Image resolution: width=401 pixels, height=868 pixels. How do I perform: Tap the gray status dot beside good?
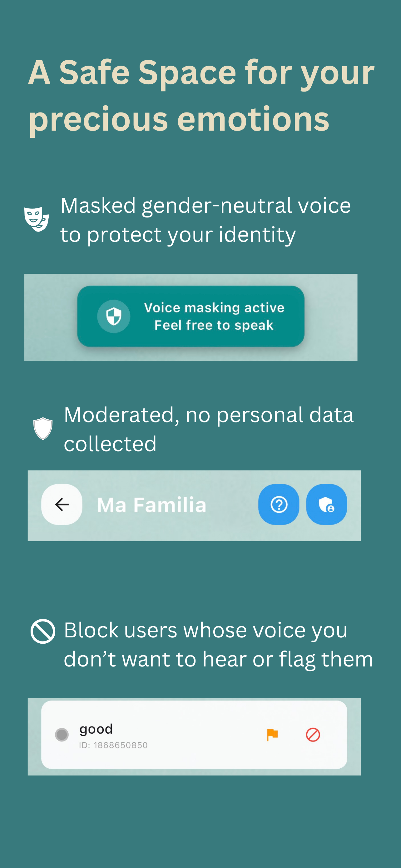click(62, 735)
